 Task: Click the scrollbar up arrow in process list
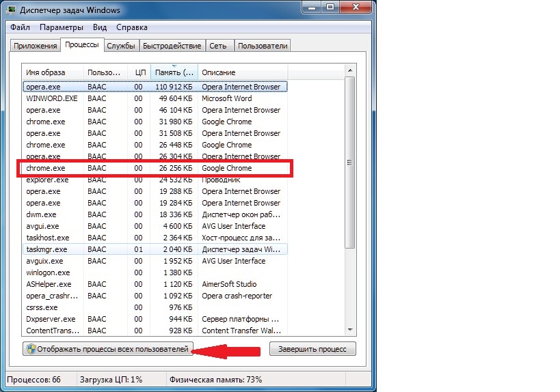pyautogui.click(x=350, y=71)
